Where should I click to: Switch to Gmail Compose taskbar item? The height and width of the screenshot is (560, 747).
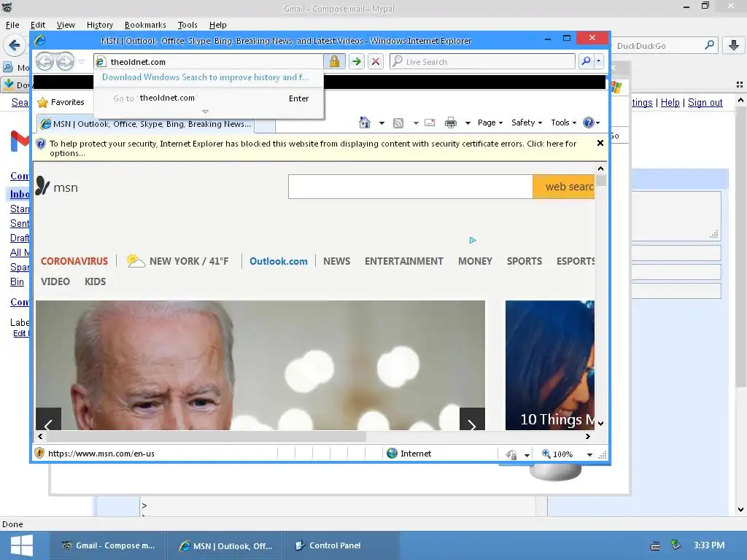108,545
